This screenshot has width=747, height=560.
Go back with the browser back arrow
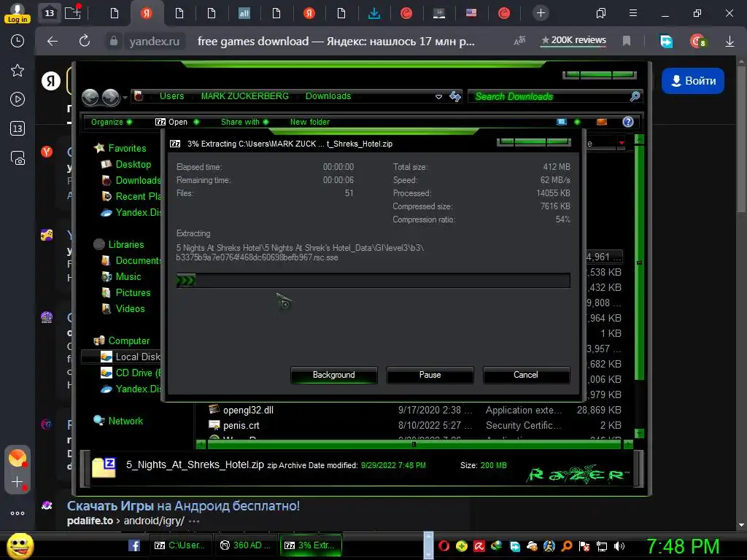[53, 42]
